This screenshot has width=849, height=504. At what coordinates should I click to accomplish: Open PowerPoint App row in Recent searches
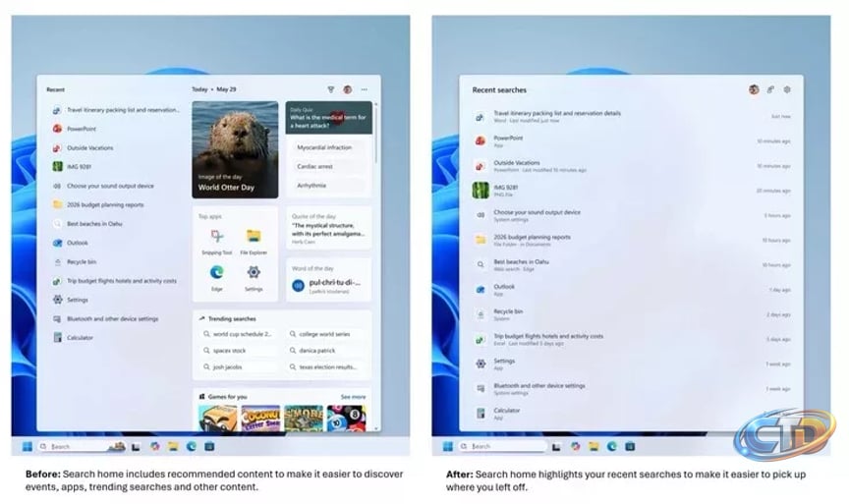631,141
